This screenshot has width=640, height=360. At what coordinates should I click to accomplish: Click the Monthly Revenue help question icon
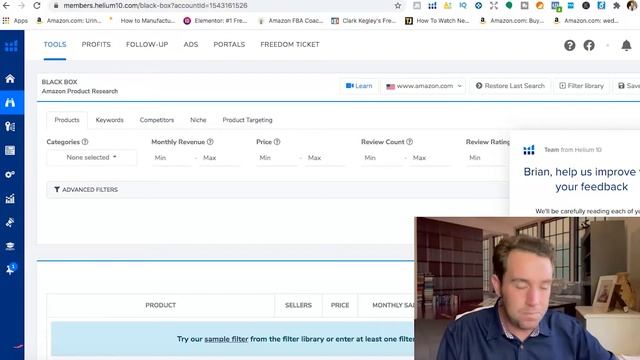pos(210,142)
